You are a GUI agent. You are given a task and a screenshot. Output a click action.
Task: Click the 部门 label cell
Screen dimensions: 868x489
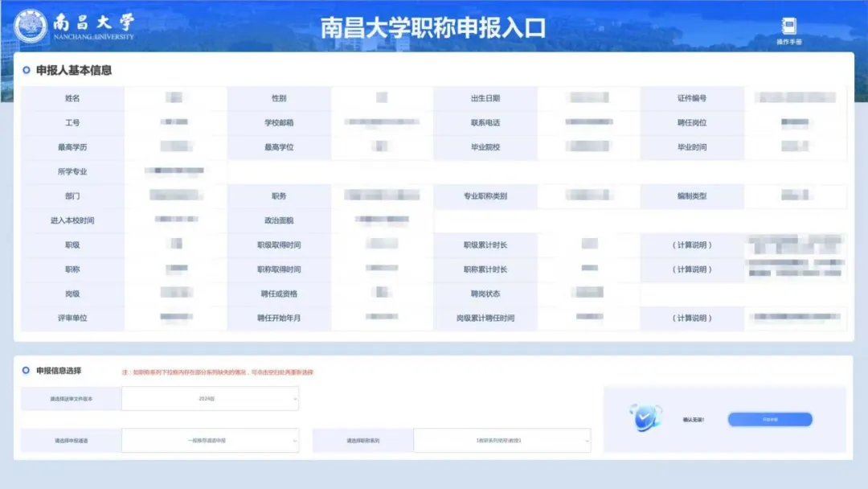point(72,196)
